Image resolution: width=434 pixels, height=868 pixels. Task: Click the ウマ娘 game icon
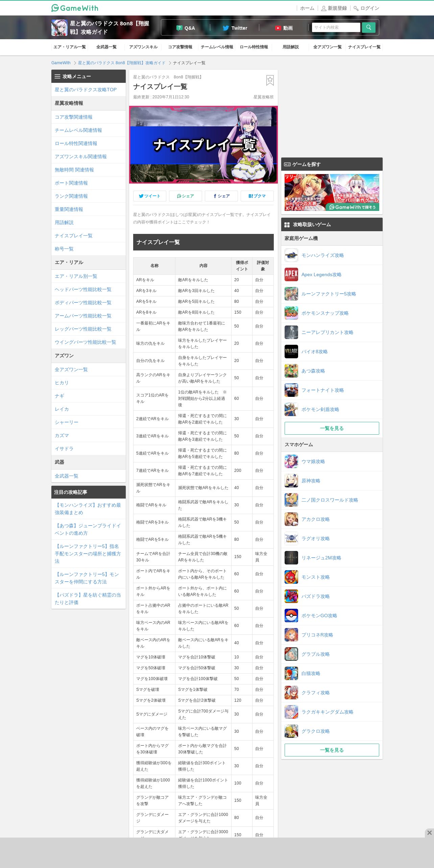[x=291, y=462]
